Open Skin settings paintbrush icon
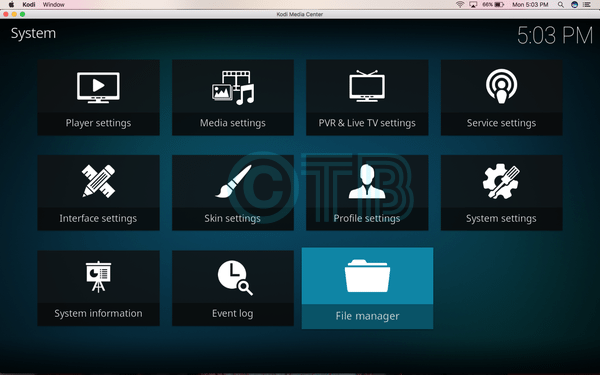This screenshot has height=375, width=600. [x=233, y=181]
